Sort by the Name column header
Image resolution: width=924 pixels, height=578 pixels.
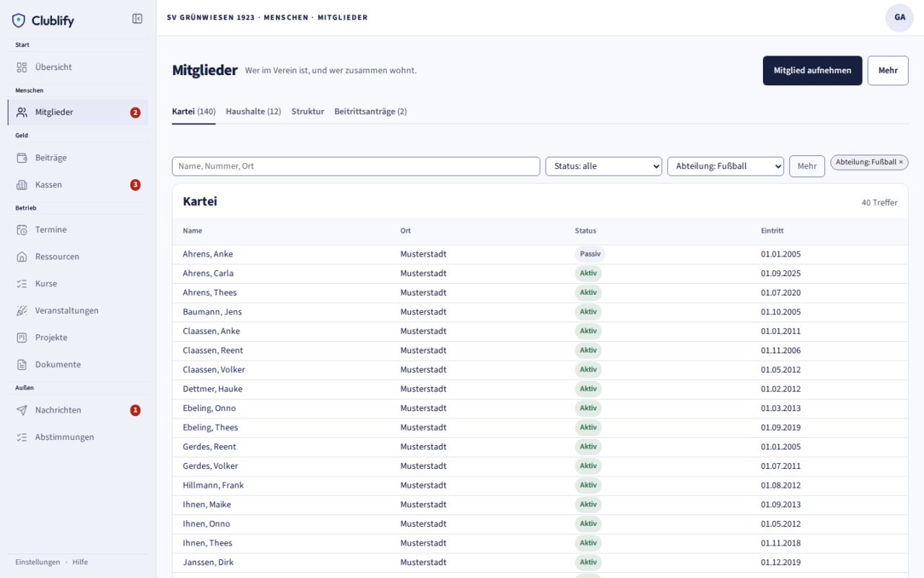click(193, 231)
